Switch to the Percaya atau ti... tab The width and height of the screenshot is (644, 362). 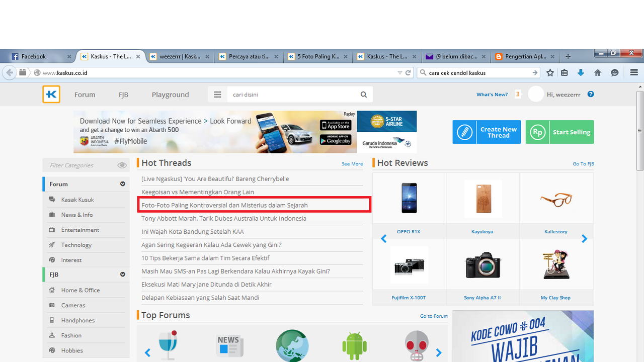(250, 56)
